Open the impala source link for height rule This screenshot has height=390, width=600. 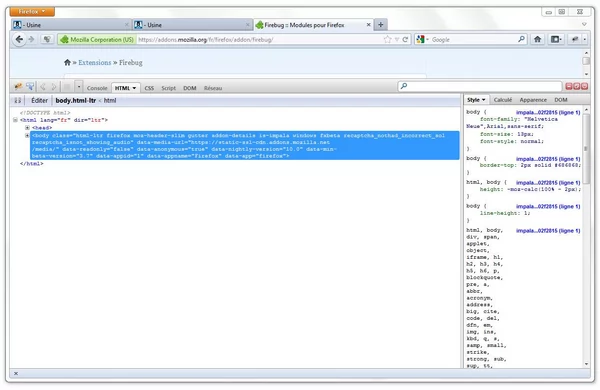[548, 183]
